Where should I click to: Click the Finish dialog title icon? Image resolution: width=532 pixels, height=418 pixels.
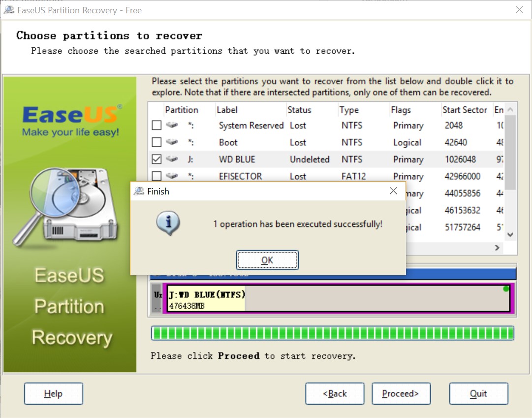coord(139,192)
